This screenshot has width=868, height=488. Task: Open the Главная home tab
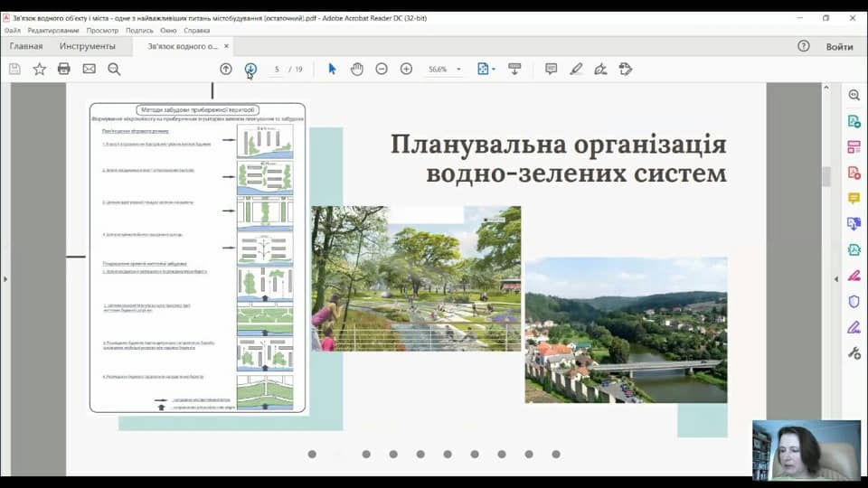[26, 46]
